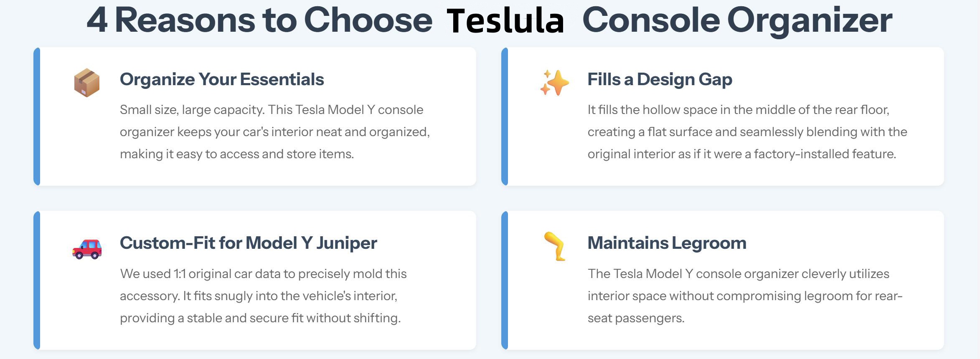This screenshot has width=980, height=359.
Task: Click blue accent bar on Fills a Design Gap card
Action: 505,116
